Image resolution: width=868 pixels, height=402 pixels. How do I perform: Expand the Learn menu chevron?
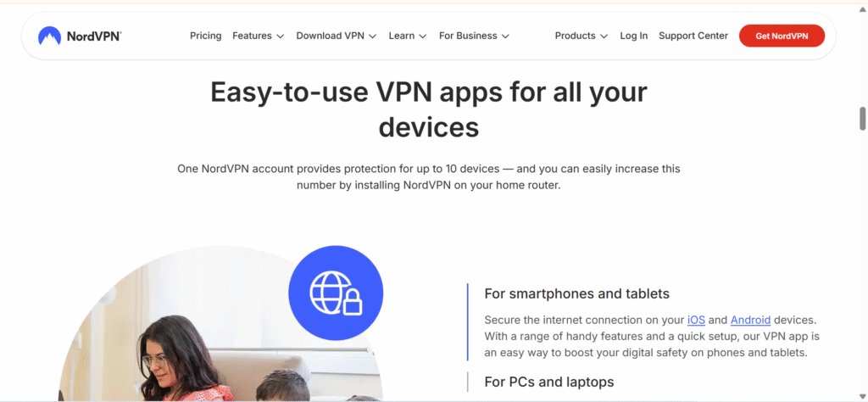pyautogui.click(x=423, y=36)
